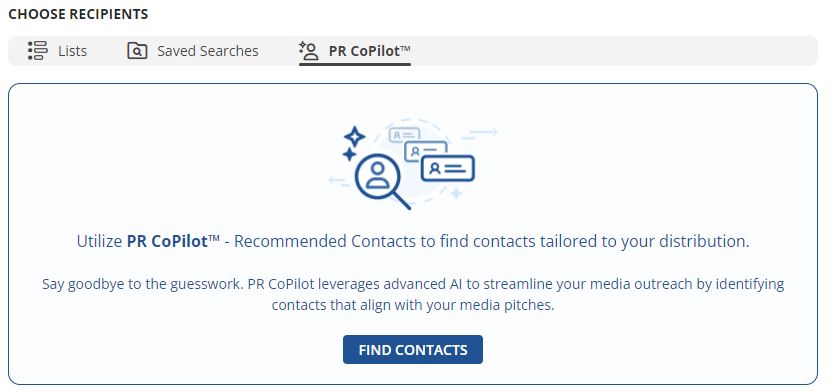The image size is (834, 392).
Task: Click the middle contact card graphic
Action: pos(426,151)
